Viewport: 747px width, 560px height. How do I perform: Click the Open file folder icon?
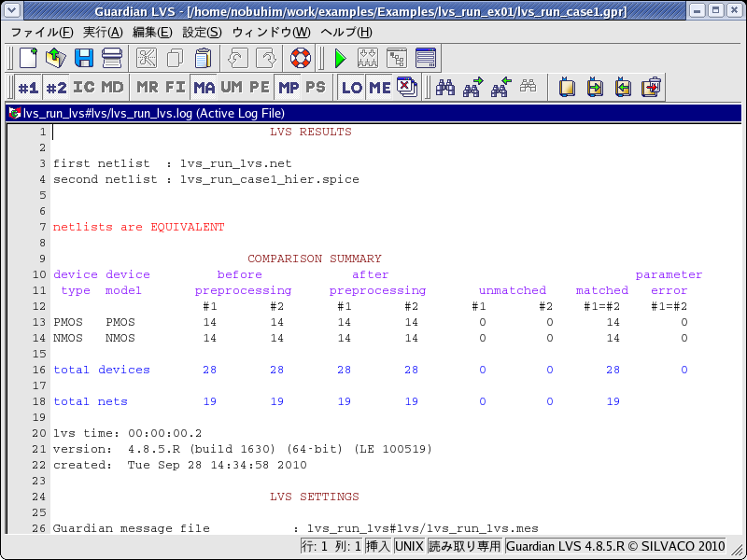pos(56,58)
